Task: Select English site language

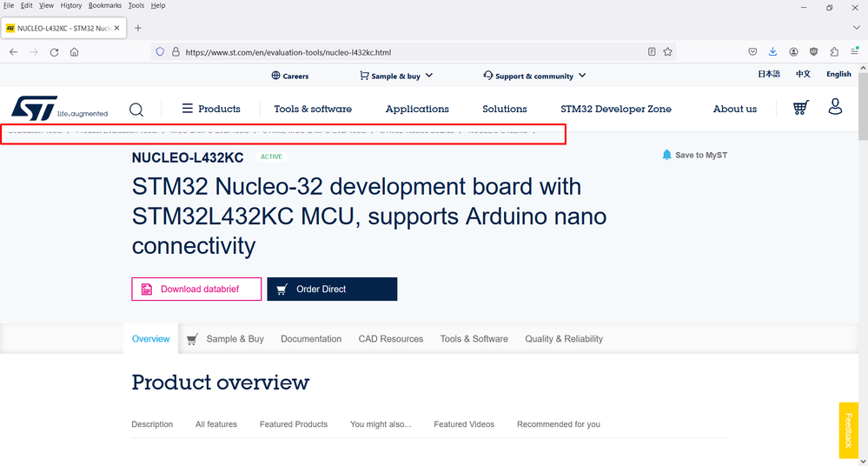Action: (x=838, y=74)
